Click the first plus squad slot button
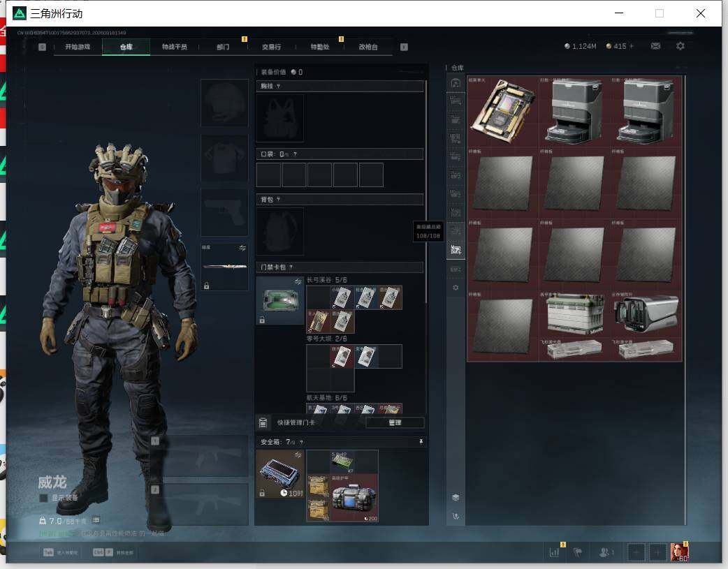 [636, 552]
